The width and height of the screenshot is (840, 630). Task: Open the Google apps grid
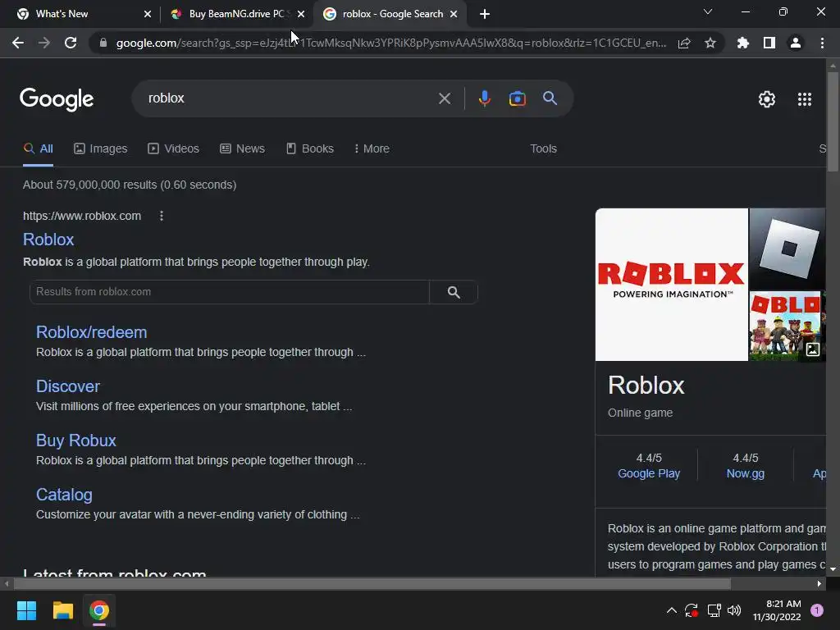804,99
